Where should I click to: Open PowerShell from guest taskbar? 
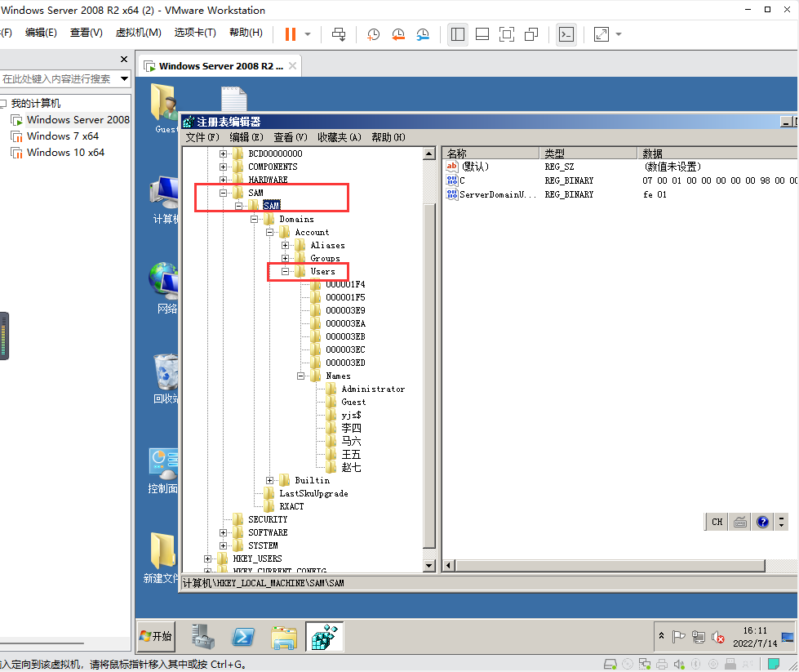tap(243, 636)
